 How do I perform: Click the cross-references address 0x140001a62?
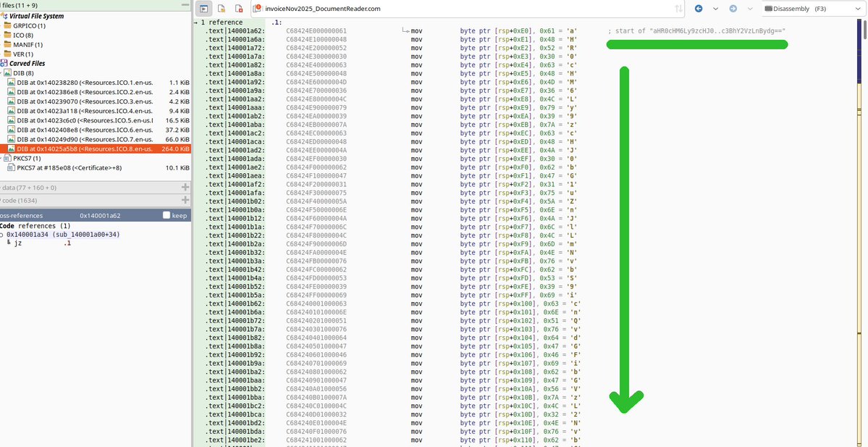(100, 215)
